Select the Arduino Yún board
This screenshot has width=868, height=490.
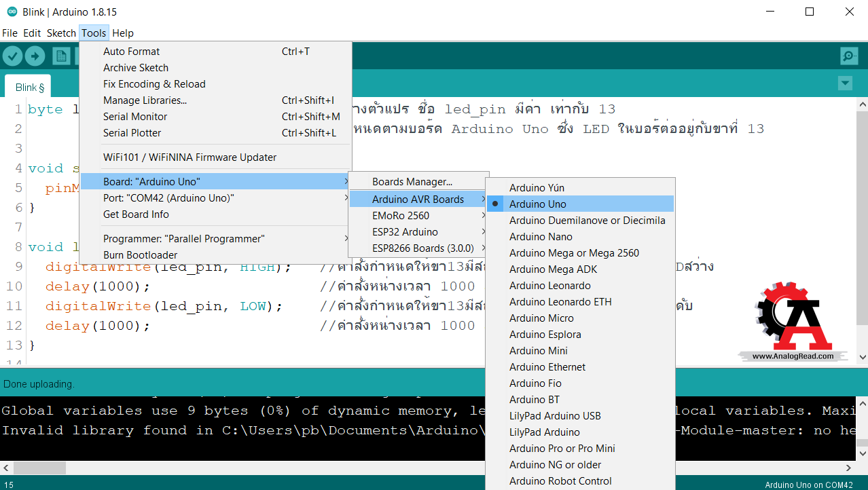pos(581,188)
